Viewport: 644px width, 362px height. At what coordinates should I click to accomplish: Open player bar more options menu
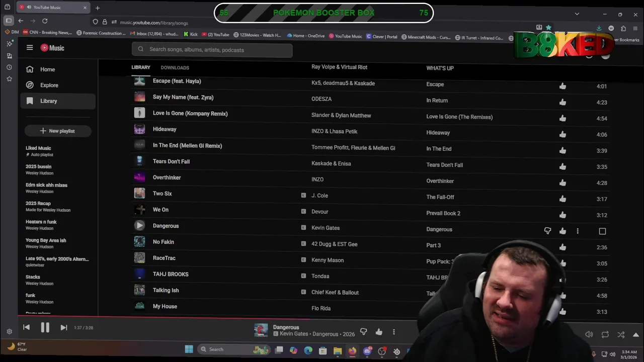pos(394,332)
